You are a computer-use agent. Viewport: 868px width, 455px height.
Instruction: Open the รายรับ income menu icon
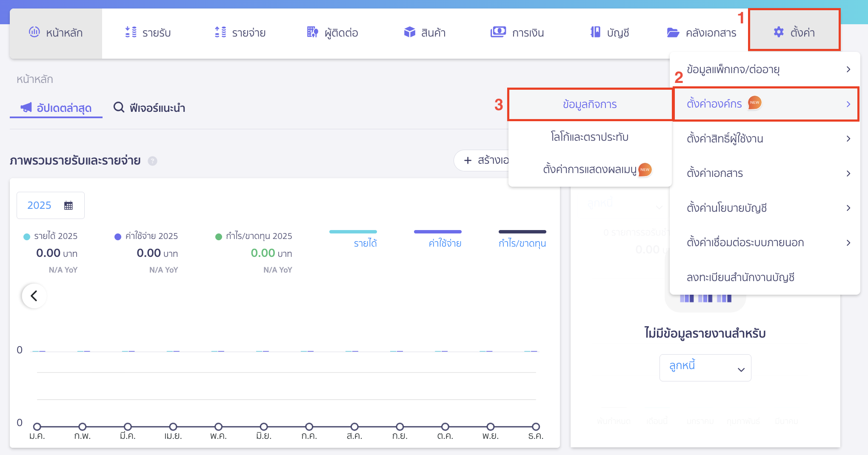pyautogui.click(x=131, y=32)
